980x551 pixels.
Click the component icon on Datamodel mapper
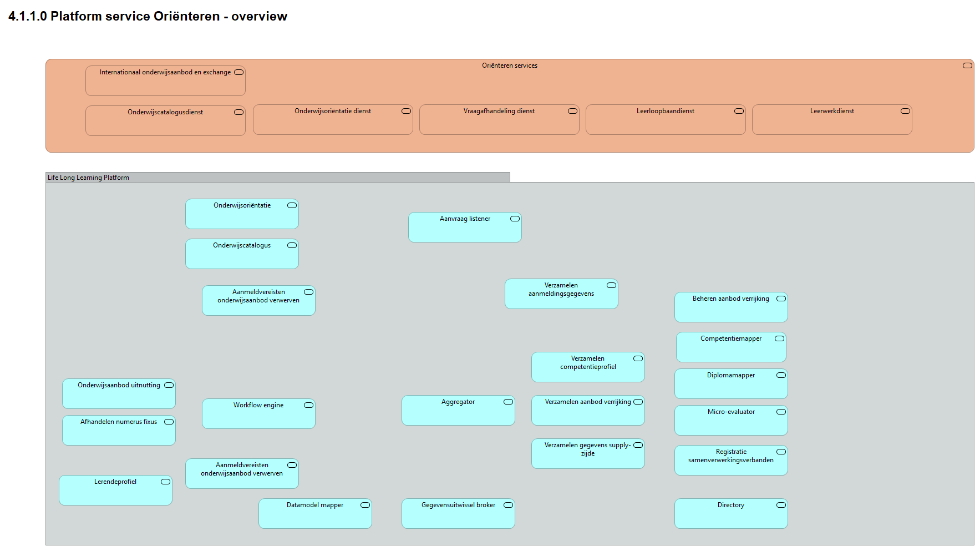click(364, 505)
